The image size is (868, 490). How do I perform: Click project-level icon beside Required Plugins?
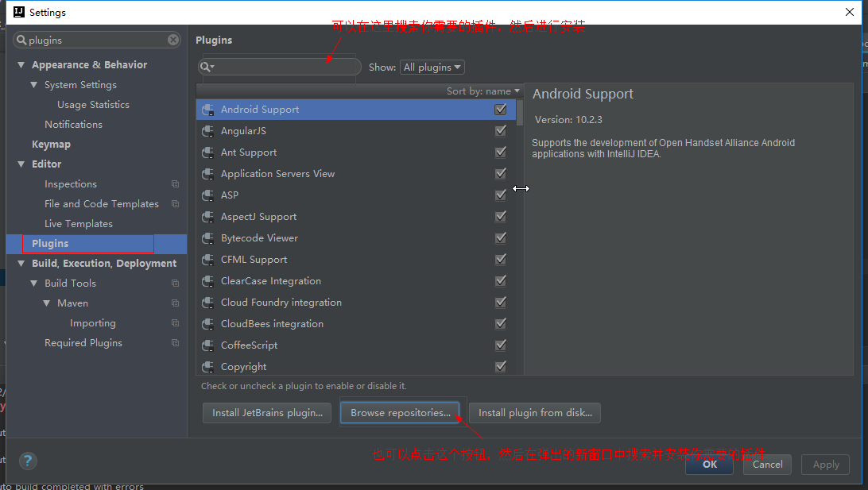175,343
